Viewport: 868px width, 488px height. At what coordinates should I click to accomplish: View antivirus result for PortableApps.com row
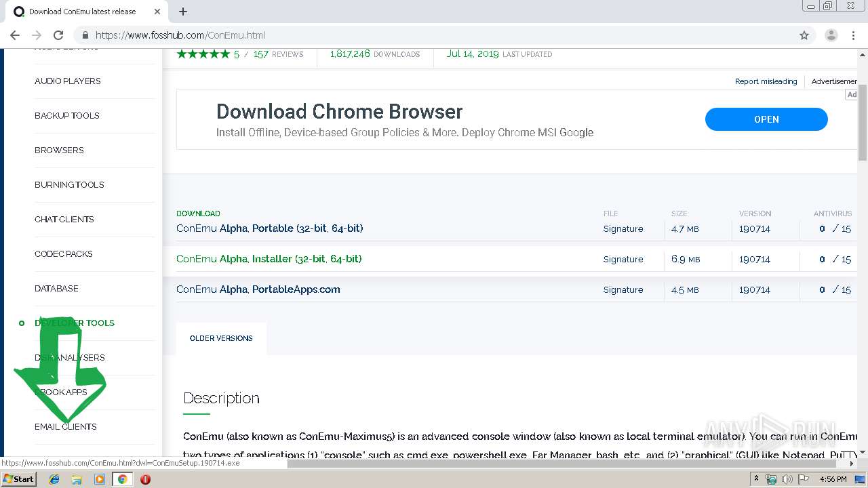[x=835, y=289]
